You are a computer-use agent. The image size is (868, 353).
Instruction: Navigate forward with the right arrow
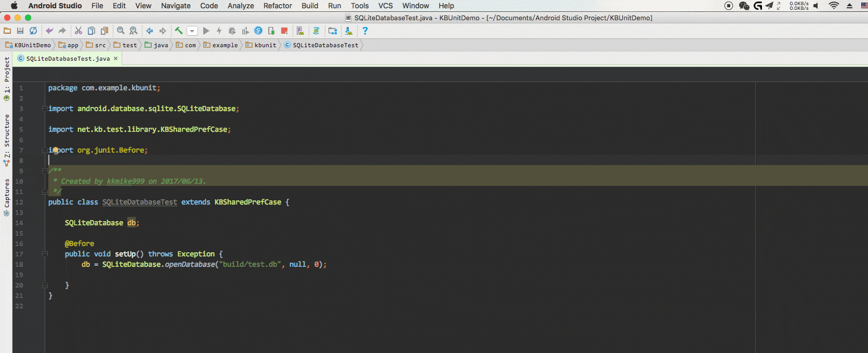(x=163, y=31)
